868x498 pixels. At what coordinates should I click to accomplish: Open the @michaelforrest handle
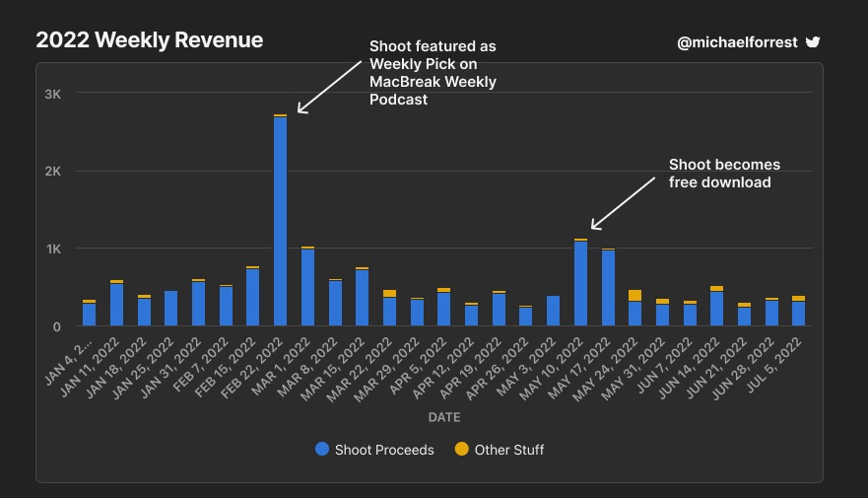point(737,42)
